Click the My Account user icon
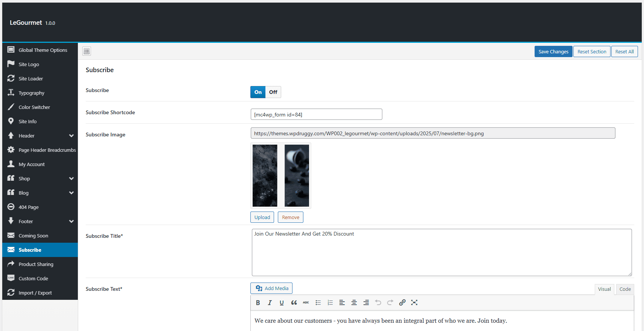This screenshot has width=644, height=331. [11, 164]
